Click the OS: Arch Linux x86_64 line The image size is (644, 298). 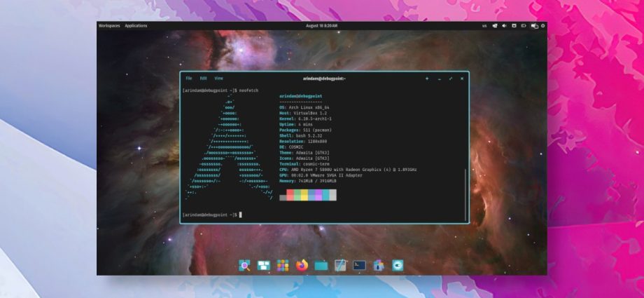pos(304,107)
